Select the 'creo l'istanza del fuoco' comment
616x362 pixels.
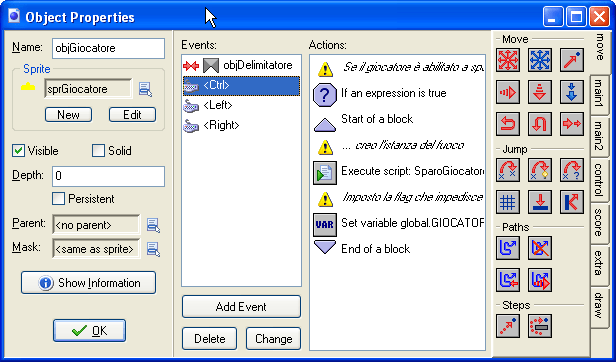pyautogui.click(x=398, y=146)
